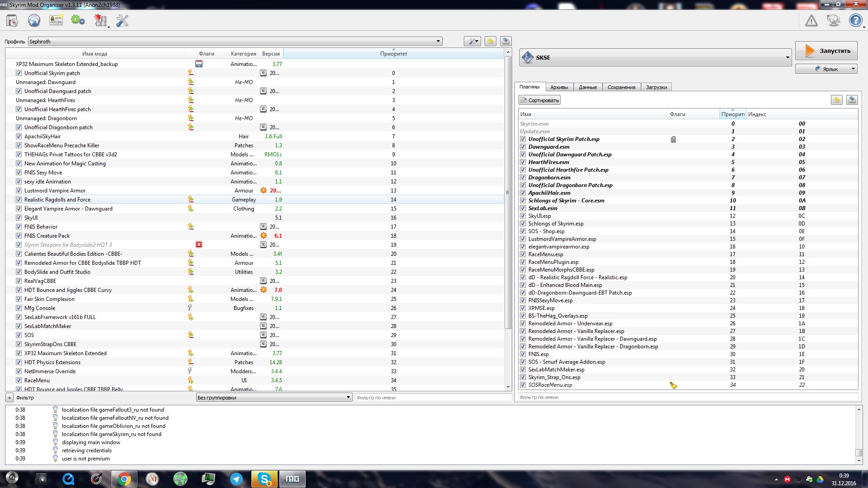Switch to the Данные tab
868x488 pixels.
(588, 87)
